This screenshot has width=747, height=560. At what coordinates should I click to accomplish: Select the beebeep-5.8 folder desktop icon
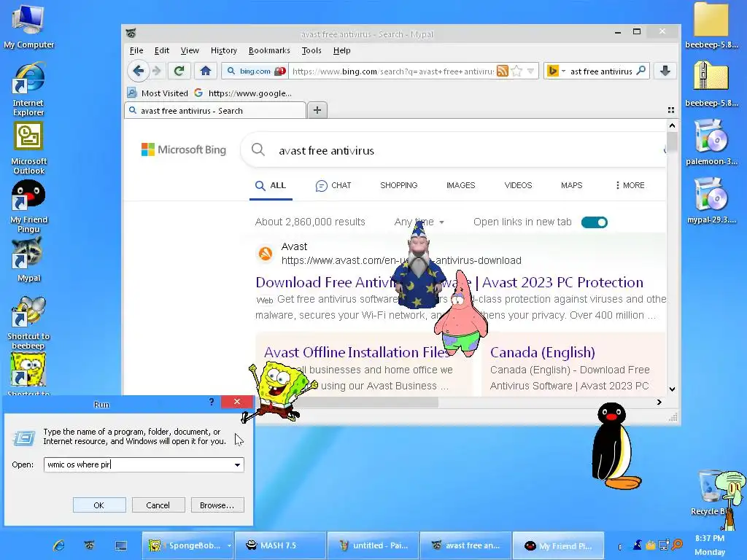711,26
